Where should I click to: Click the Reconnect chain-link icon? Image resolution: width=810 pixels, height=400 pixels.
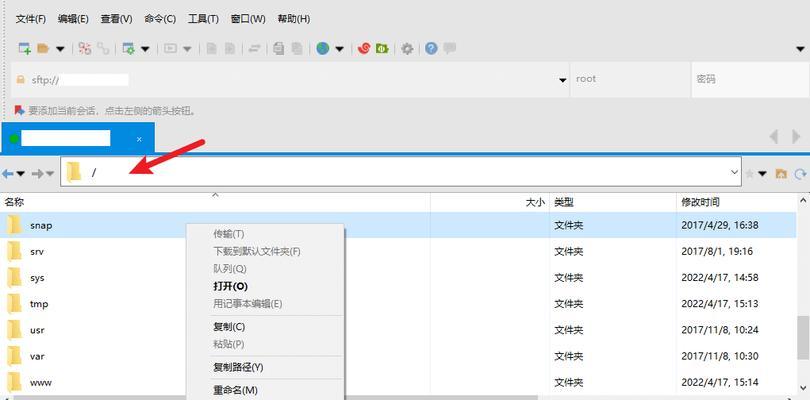point(103,49)
